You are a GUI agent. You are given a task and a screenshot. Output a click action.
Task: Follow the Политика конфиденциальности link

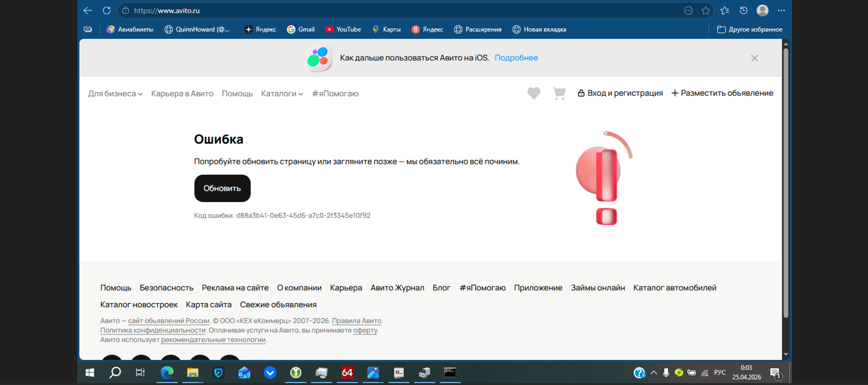153,331
